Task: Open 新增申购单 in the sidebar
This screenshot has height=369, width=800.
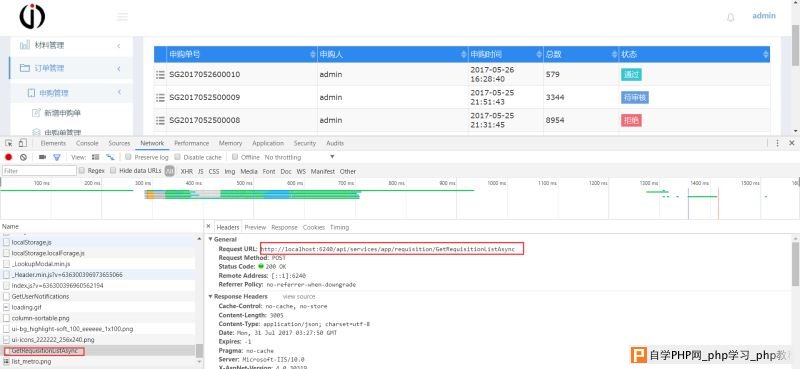Action: click(62, 113)
